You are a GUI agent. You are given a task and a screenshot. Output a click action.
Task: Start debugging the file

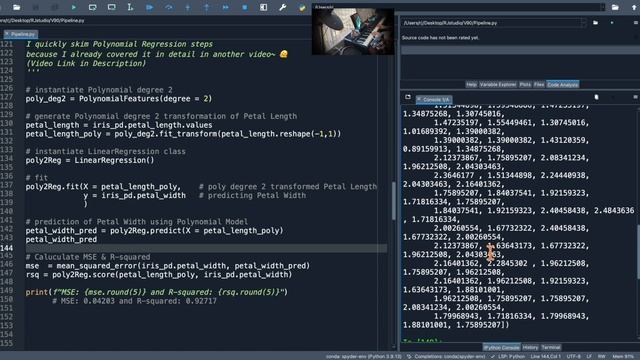pyautogui.click(x=149, y=7)
